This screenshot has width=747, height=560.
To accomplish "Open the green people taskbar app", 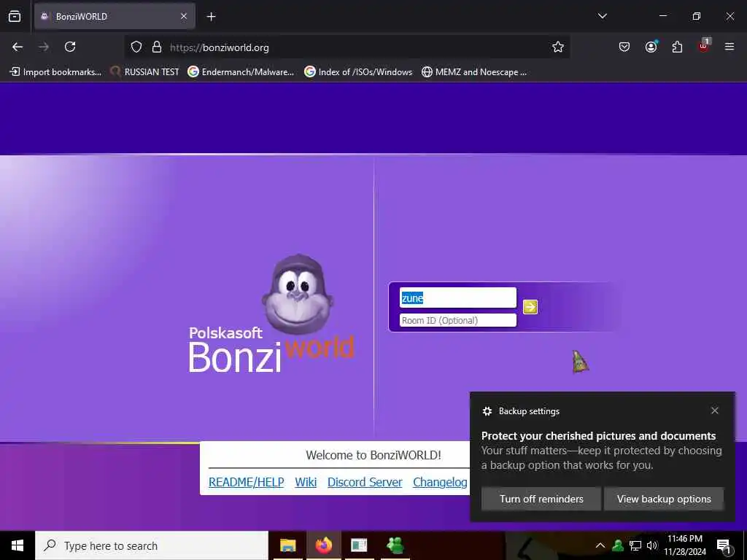I will pyautogui.click(x=395, y=545).
